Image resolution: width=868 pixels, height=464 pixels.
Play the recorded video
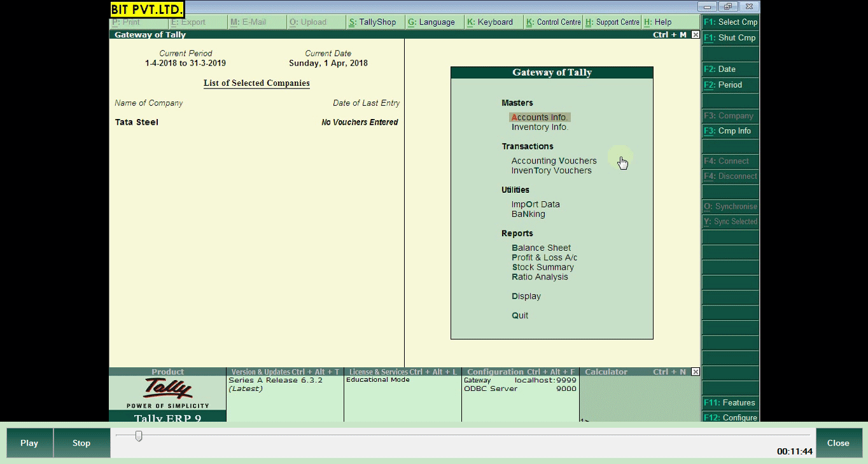(x=29, y=443)
